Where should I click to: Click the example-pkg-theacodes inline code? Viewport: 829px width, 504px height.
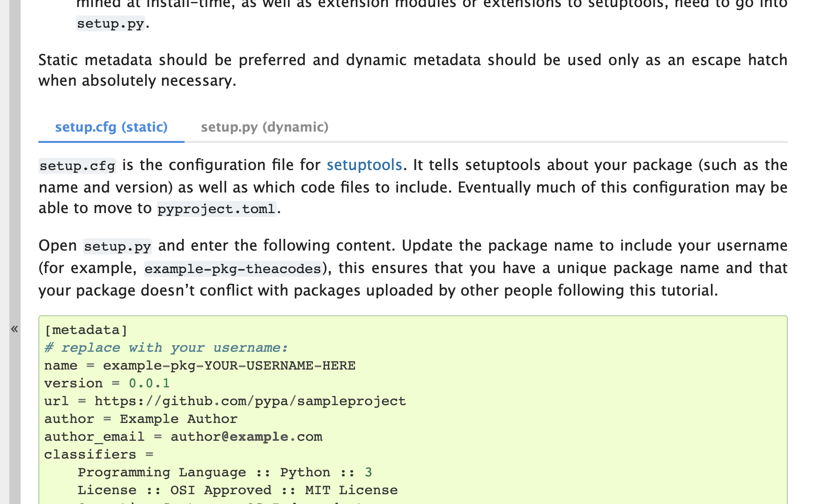pos(233,269)
